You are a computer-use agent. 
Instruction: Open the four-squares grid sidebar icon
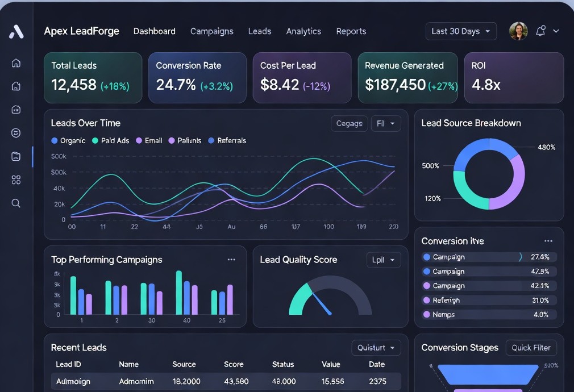coord(16,180)
